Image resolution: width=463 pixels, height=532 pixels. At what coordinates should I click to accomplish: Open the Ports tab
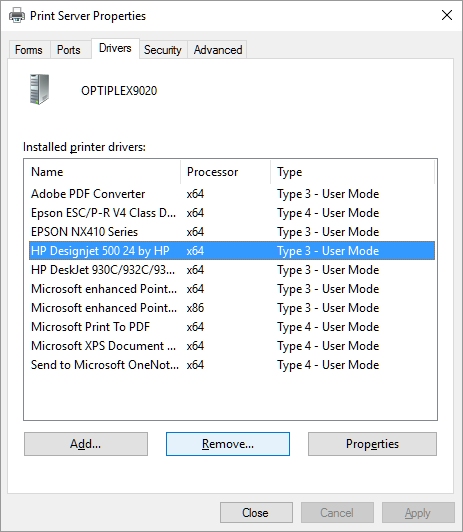[69, 50]
